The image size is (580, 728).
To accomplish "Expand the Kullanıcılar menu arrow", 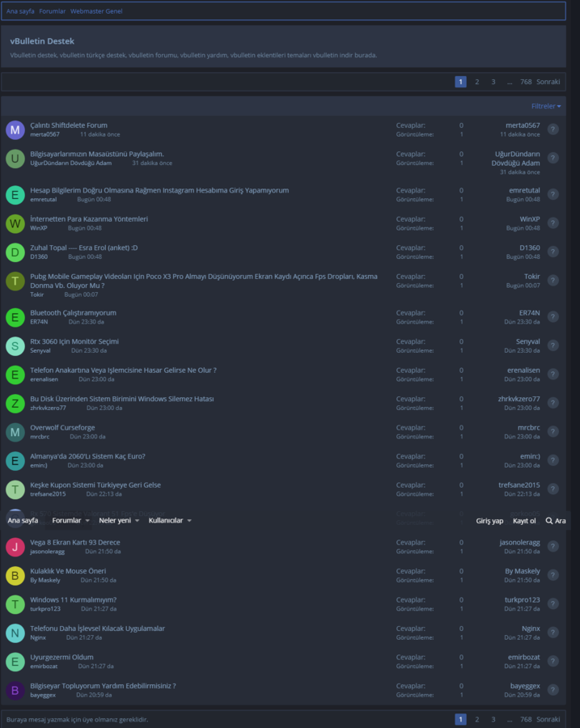I will tap(189, 521).
